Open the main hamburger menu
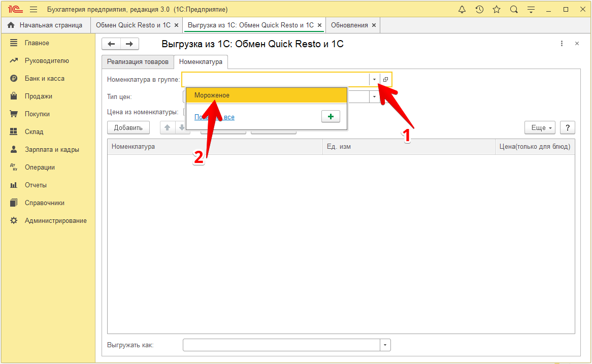592x364 pixels. pyautogui.click(x=34, y=10)
